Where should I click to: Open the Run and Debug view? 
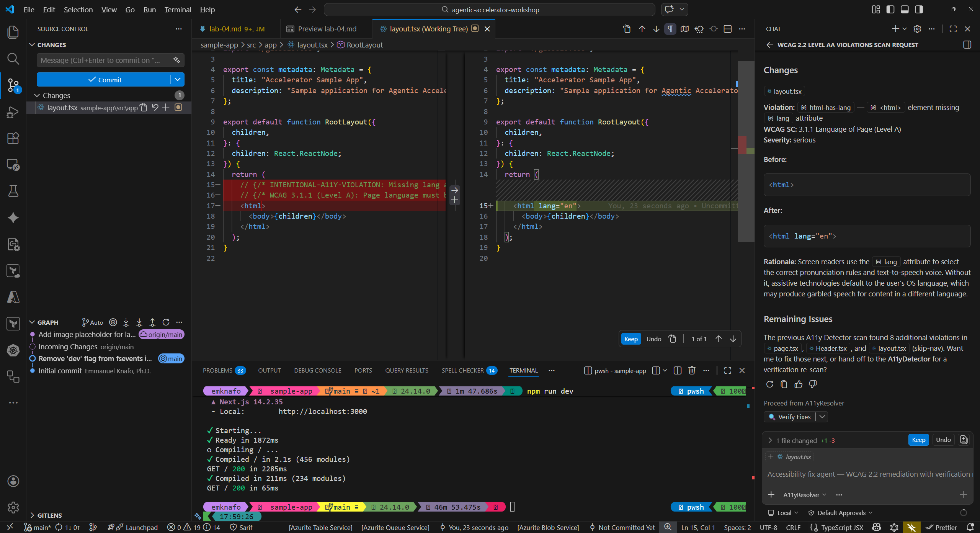13,112
